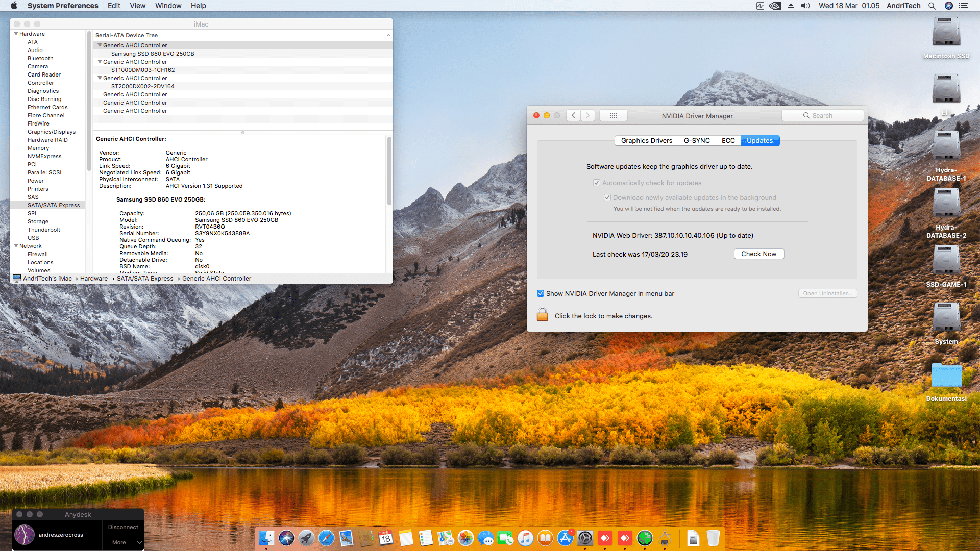This screenshot has width=980, height=551.
Task: Click NVIDIA icon in menu bar
Action: click(x=775, y=6)
